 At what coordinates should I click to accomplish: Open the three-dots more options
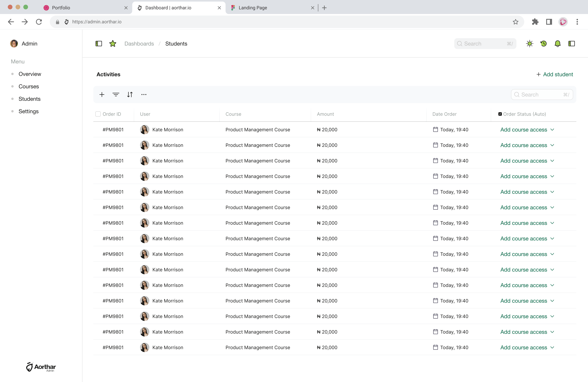tap(144, 95)
